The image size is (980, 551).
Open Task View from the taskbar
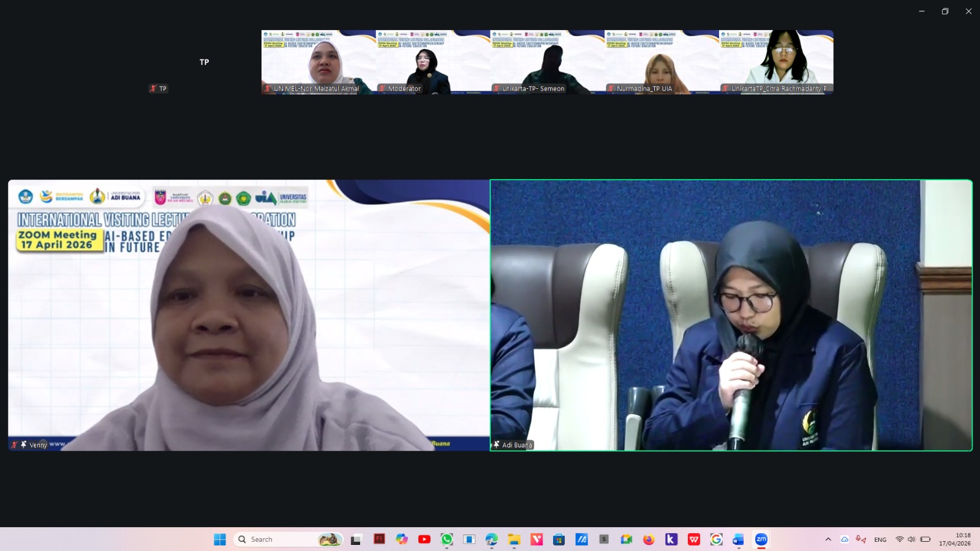point(356,539)
